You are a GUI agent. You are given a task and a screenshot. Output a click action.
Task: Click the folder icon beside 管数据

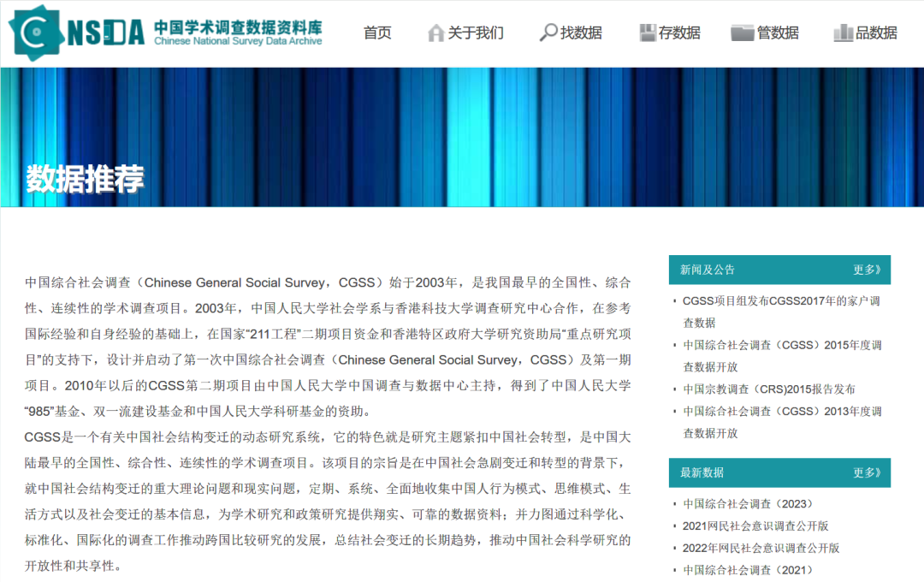click(x=742, y=33)
